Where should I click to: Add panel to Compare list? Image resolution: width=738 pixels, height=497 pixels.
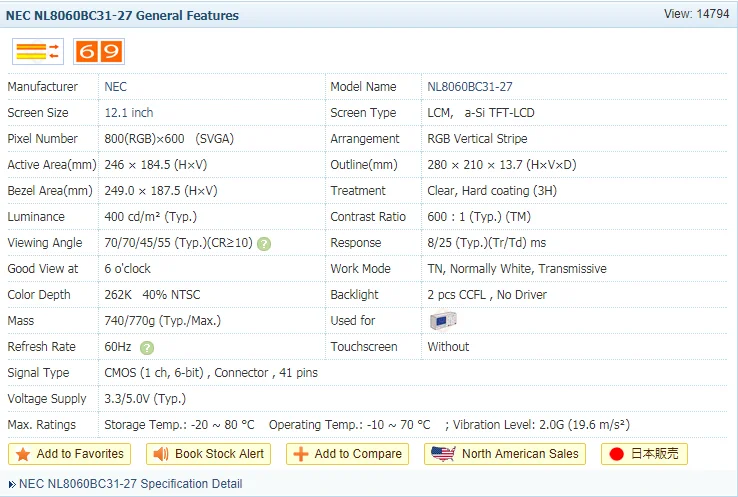[x=347, y=454]
